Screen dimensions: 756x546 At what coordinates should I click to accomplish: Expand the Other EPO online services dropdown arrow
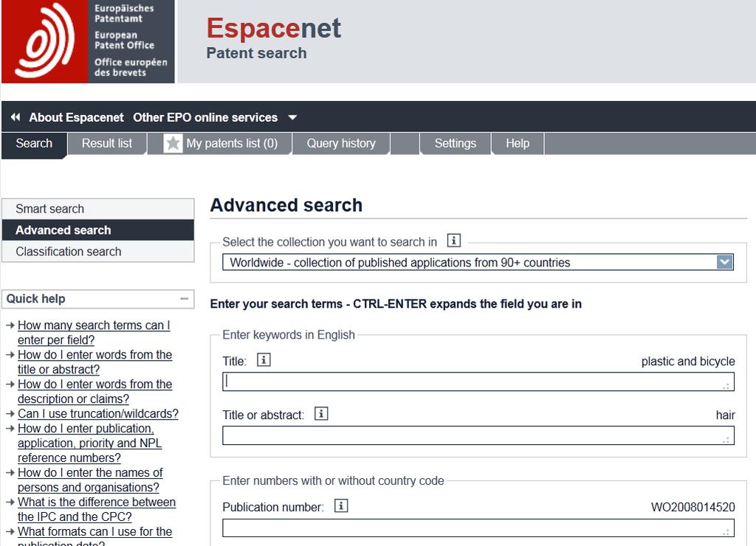[x=292, y=117]
